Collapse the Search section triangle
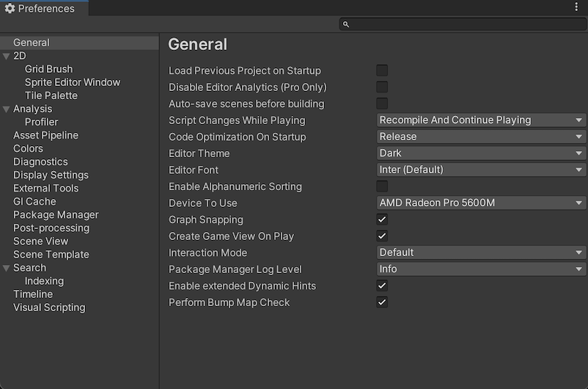588x389 pixels. pos(7,268)
